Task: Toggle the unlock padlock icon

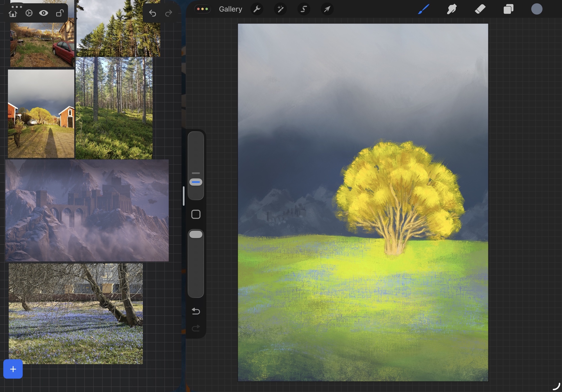Action: click(59, 13)
